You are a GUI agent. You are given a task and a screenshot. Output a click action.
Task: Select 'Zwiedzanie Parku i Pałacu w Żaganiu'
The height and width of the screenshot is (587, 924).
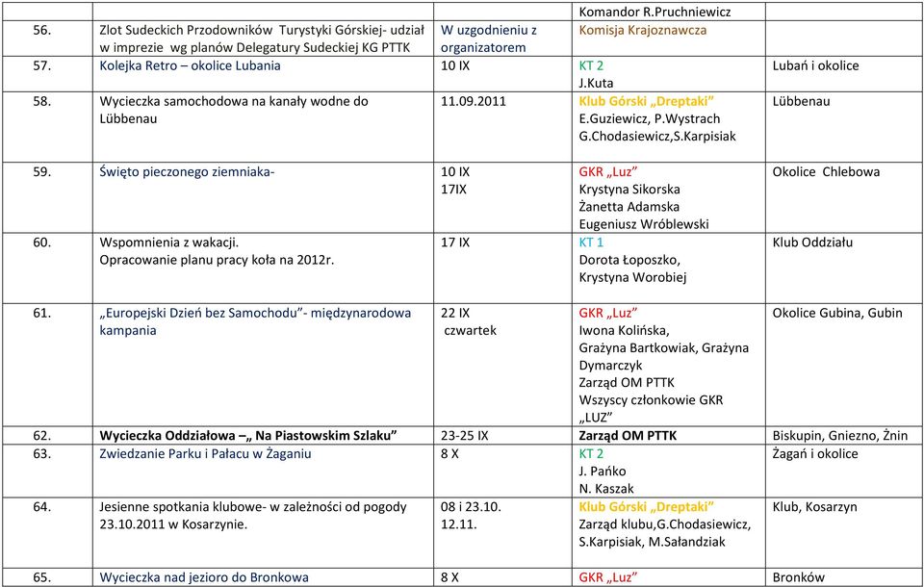tap(205, 454)
